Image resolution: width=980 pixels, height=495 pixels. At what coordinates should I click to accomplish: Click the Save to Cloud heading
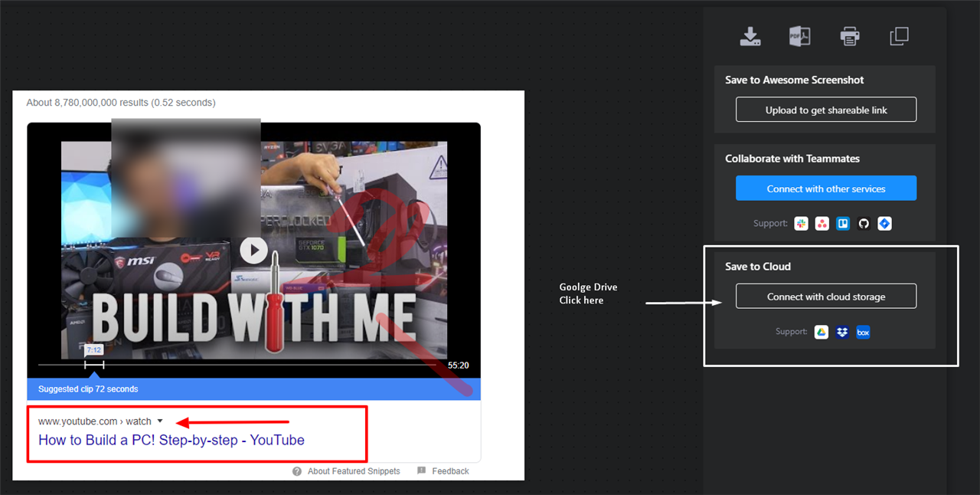[758, 267]
